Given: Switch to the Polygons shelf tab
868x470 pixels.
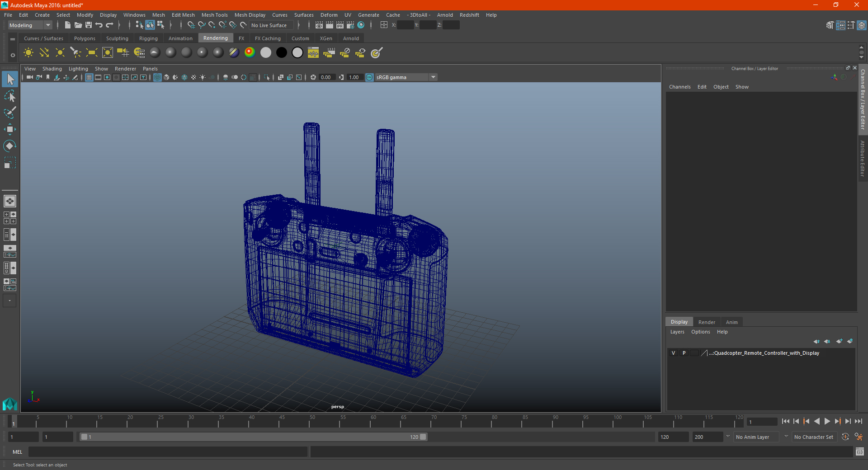Looking at the screenshot, I should tap(85, 38).
